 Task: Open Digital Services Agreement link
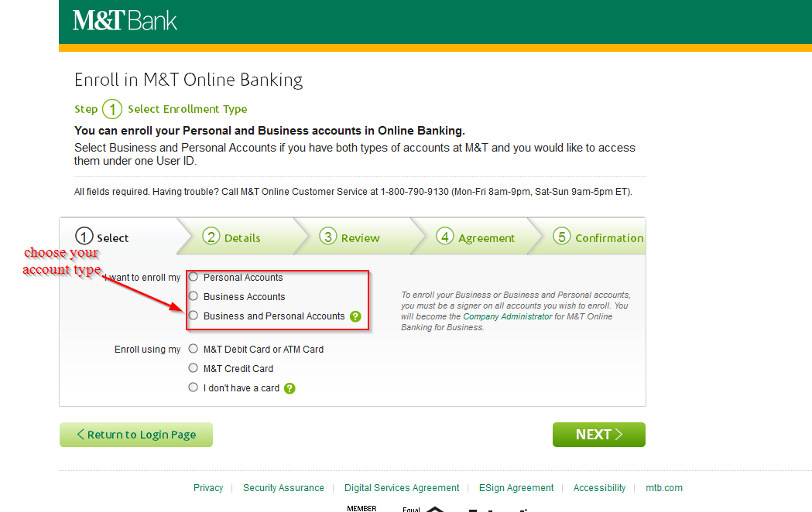[402, 488]
